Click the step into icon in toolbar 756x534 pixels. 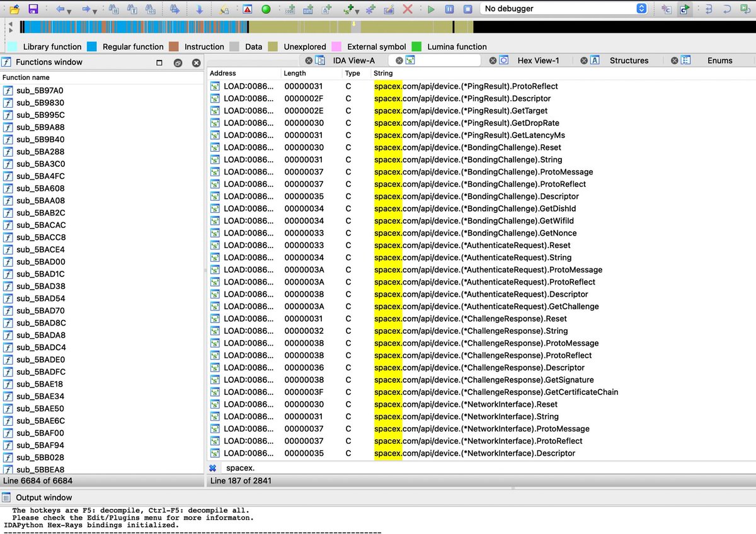709,9
